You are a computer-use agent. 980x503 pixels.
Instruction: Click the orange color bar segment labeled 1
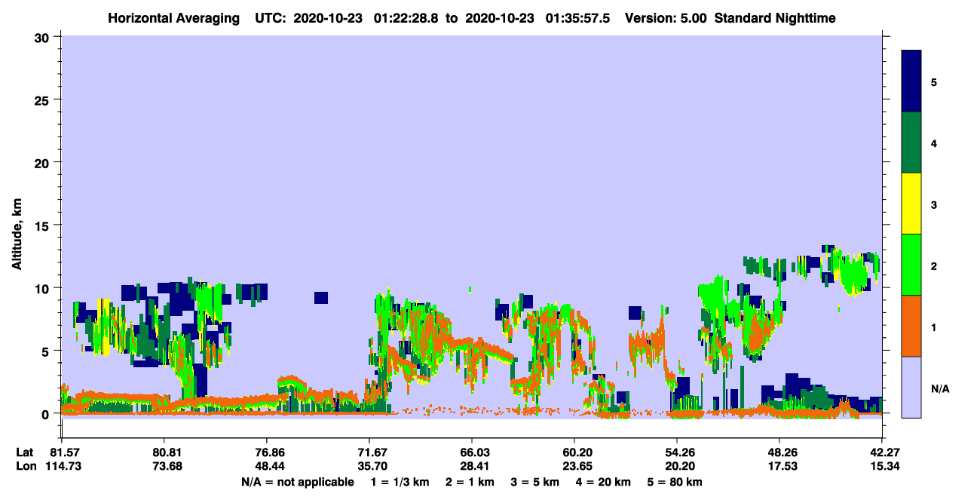tap(911, 326)
